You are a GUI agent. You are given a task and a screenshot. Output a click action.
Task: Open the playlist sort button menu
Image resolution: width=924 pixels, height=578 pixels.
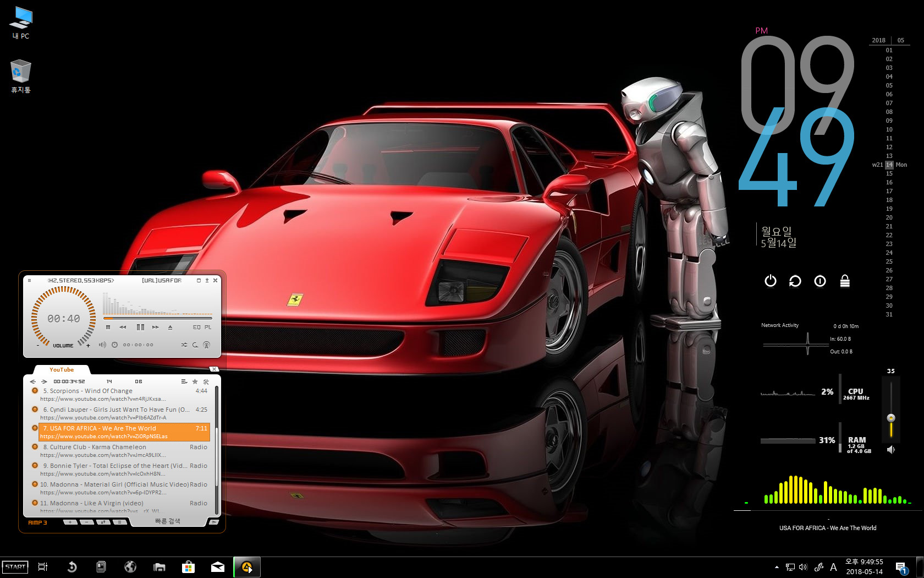(x=103, y=522)
